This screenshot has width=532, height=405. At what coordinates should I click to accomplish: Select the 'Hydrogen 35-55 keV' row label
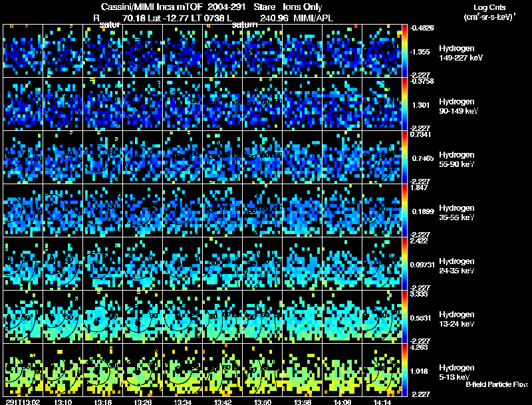pos(457,213)
